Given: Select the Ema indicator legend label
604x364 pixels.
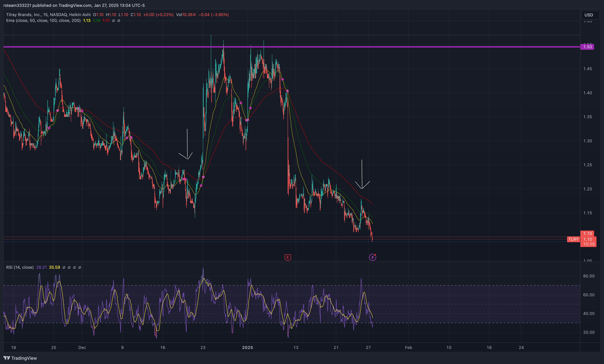Looking at the screenshot, I should click(43, 21).
